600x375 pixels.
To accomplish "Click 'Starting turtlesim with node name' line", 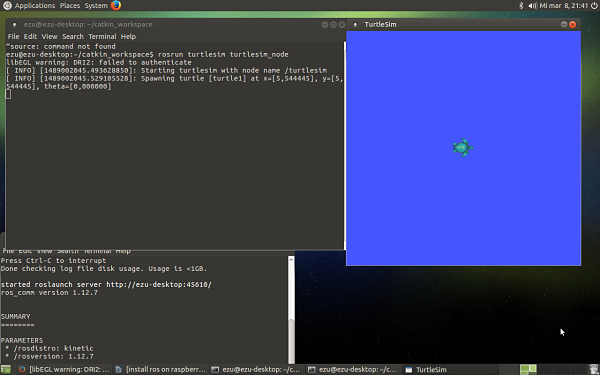I will (x=166, y=70).
